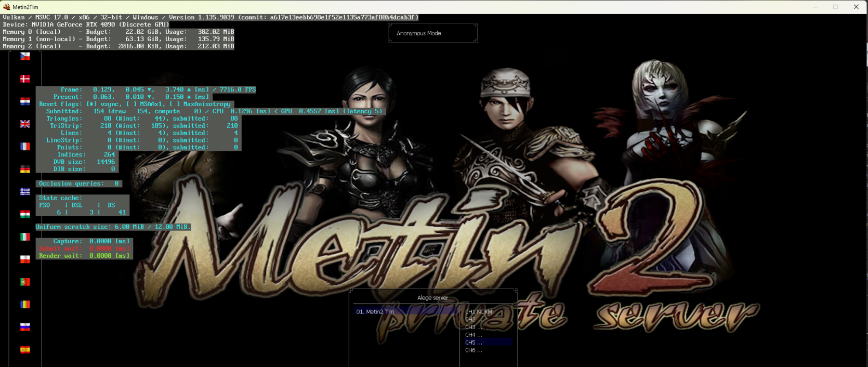
Task: Click the Anonymous Mode box
Action: [x=432, y=33]
